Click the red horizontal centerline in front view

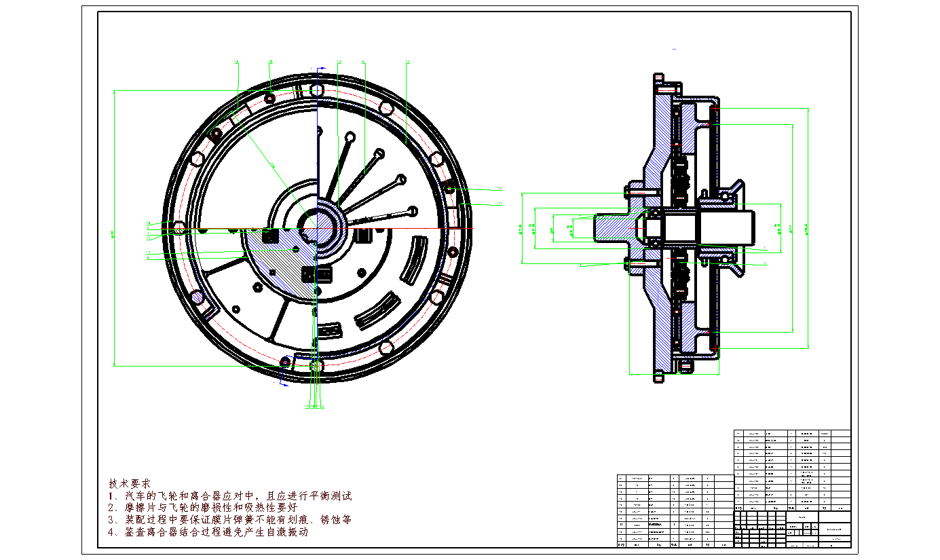point(407,229)
